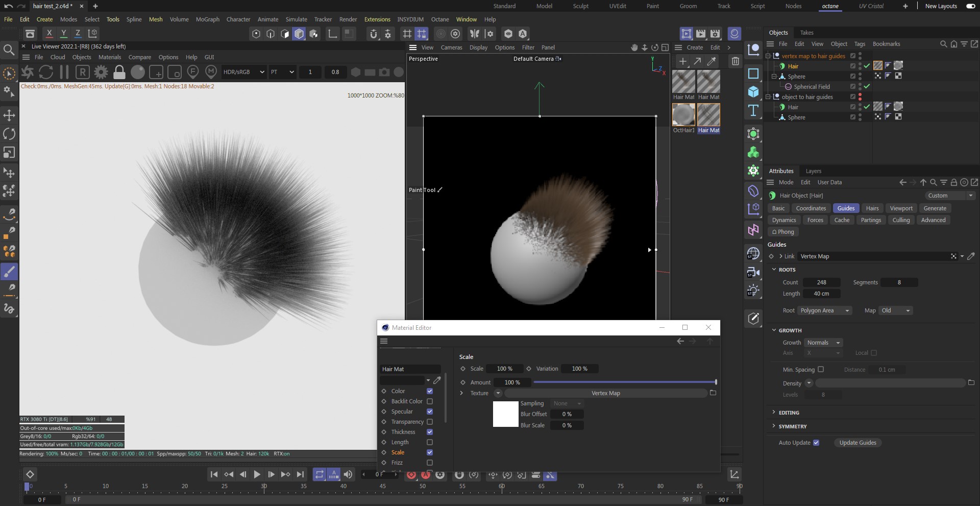
Task: Click the Text object icon
Action: pos(753,110)
